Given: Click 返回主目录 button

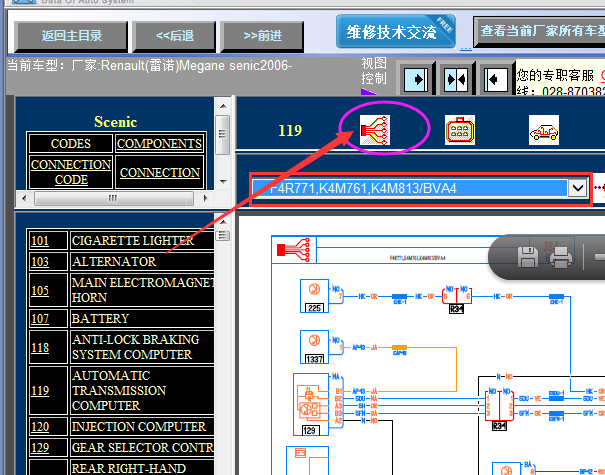Looking at the screenshot, I should [71, 36].
